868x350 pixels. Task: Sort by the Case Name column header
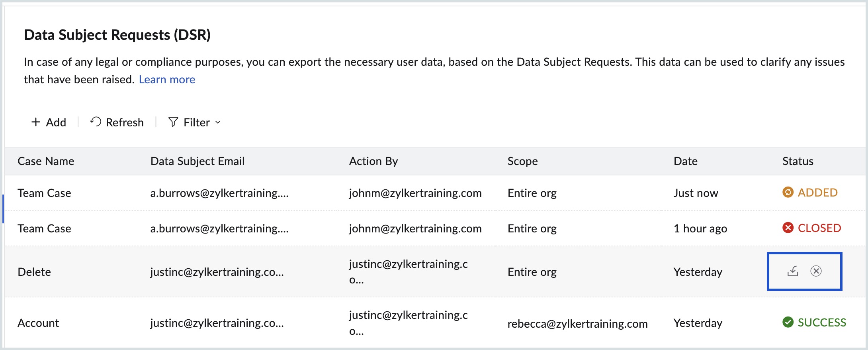pyautogui.click(x=46, y=161)
